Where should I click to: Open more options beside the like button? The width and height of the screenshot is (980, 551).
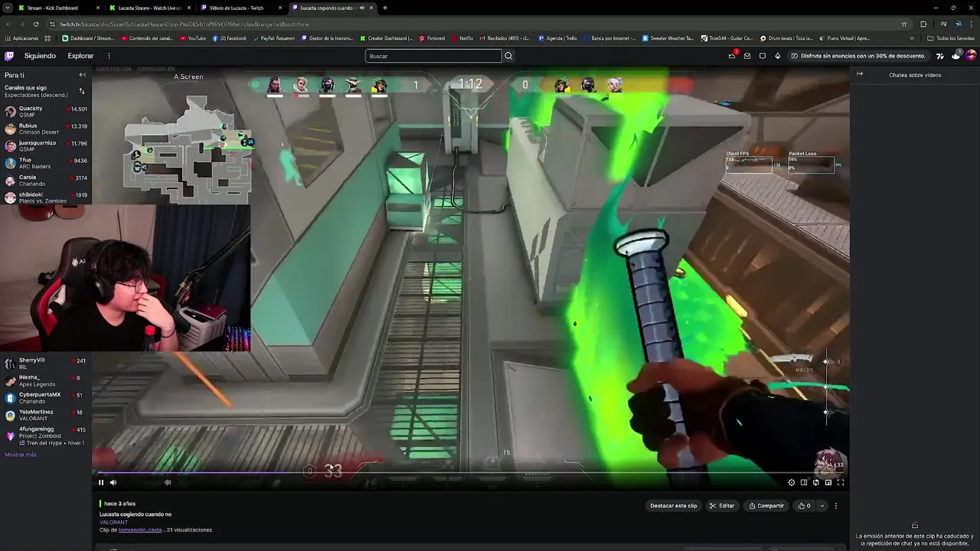pyautogui.click(x=836, y=506)
